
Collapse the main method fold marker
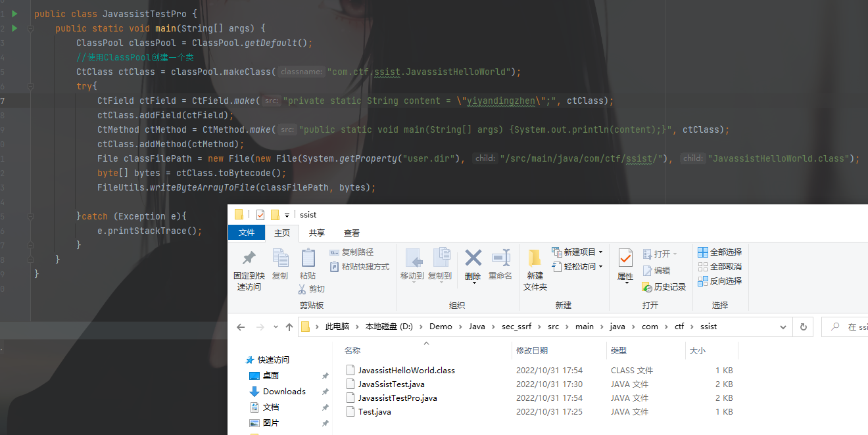pyautogui.click(x=31, y=28)
